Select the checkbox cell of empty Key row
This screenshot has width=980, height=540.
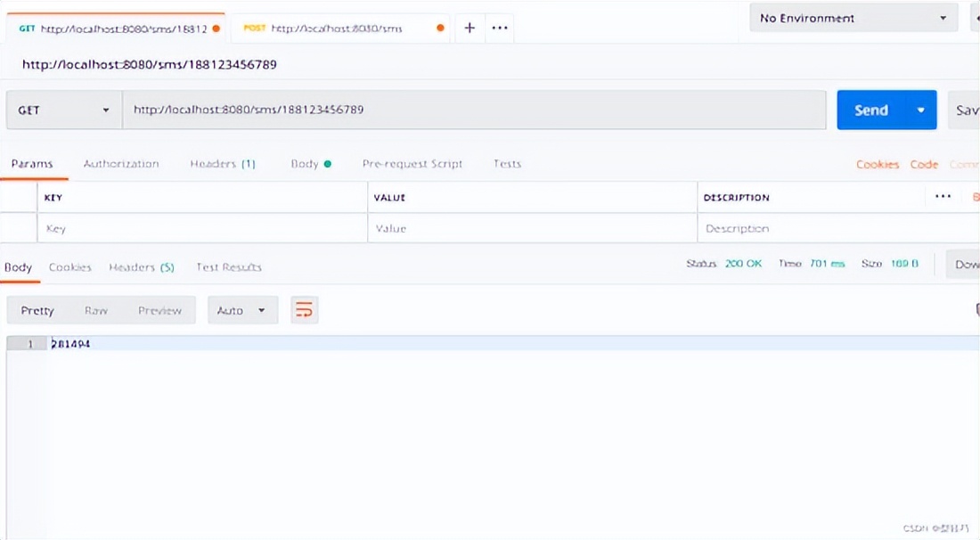point(18,228)
